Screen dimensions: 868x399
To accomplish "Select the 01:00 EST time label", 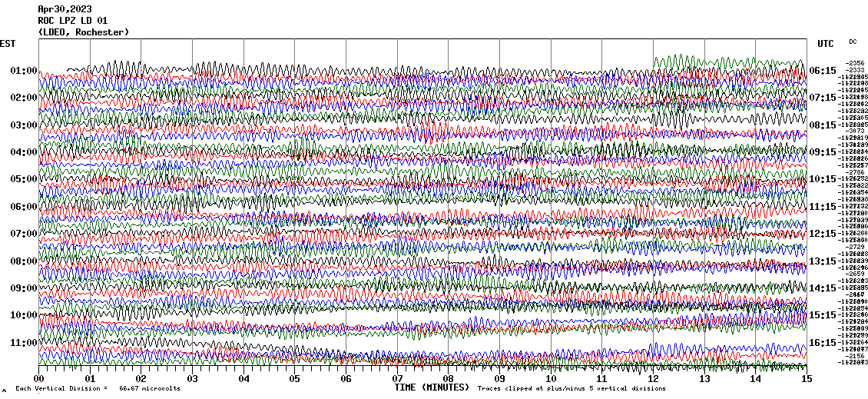I will tap(24, 71).
